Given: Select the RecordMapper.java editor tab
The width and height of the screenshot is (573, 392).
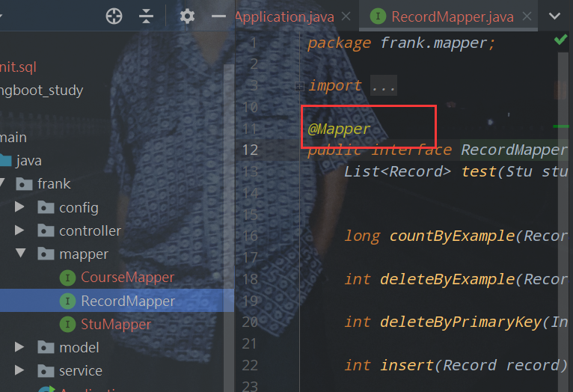Looking at the screenshot, I should coord(453,16).
